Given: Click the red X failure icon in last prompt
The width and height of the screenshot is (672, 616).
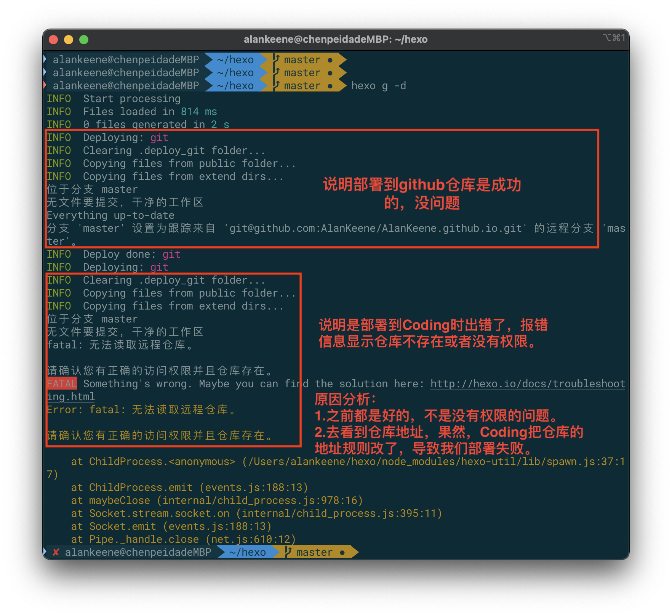Looking at the screenshot, I should click(x=56, y=552).
